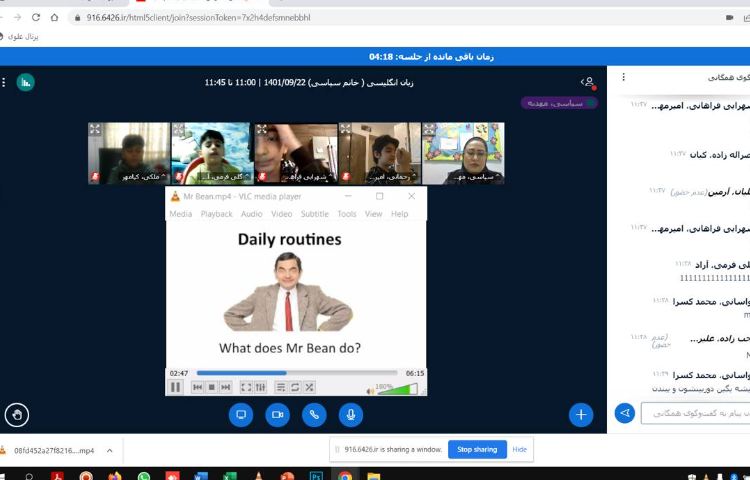Viewport: 750px width, 480px height.
Task: Click the phone audio button
Action: coord(314,414)
